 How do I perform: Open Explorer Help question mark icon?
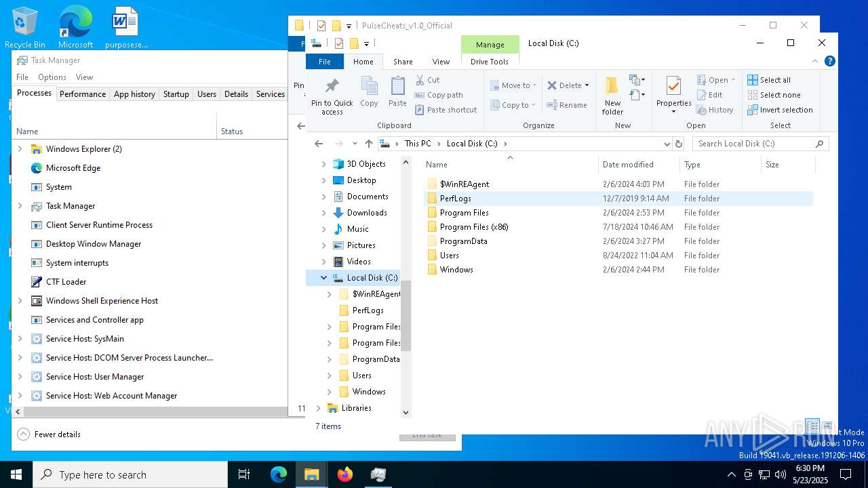click(829, 61)
